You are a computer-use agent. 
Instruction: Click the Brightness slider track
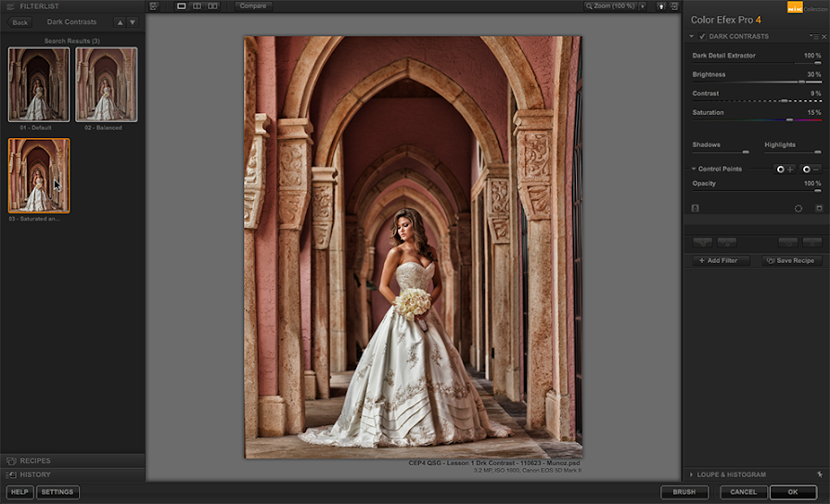pos(757,82)
